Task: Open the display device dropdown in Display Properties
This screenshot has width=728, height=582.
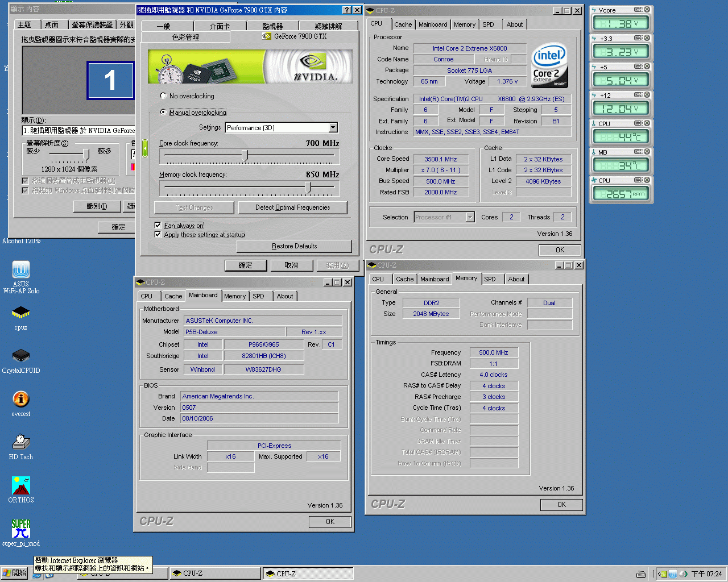Action: coord(78,131)
